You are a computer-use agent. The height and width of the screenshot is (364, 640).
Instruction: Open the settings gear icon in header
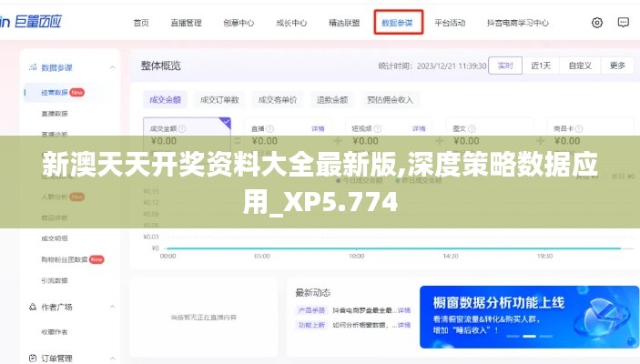pos(596,23)
